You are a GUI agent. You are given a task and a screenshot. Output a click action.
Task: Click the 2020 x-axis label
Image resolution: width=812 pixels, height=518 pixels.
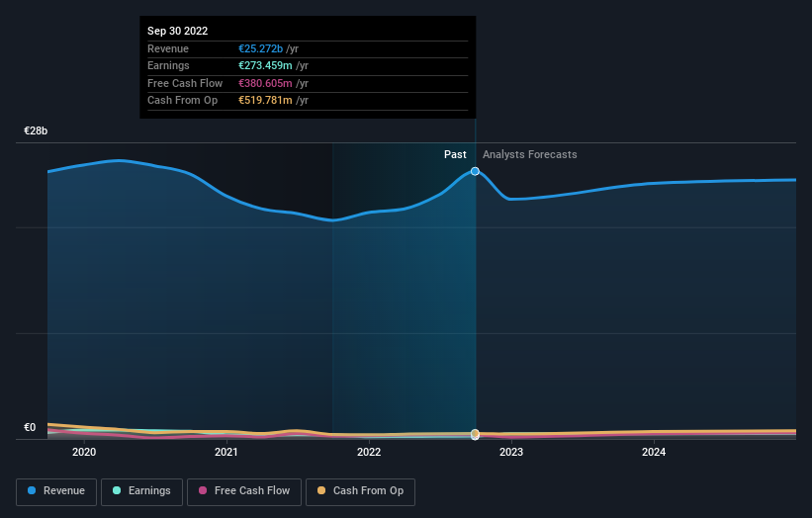tap(84, 453)
